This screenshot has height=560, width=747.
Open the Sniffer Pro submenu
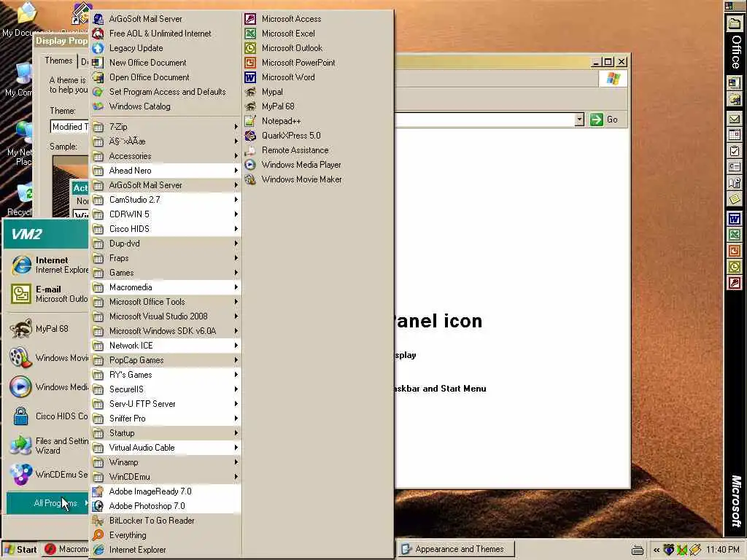[x=166, y=418]
